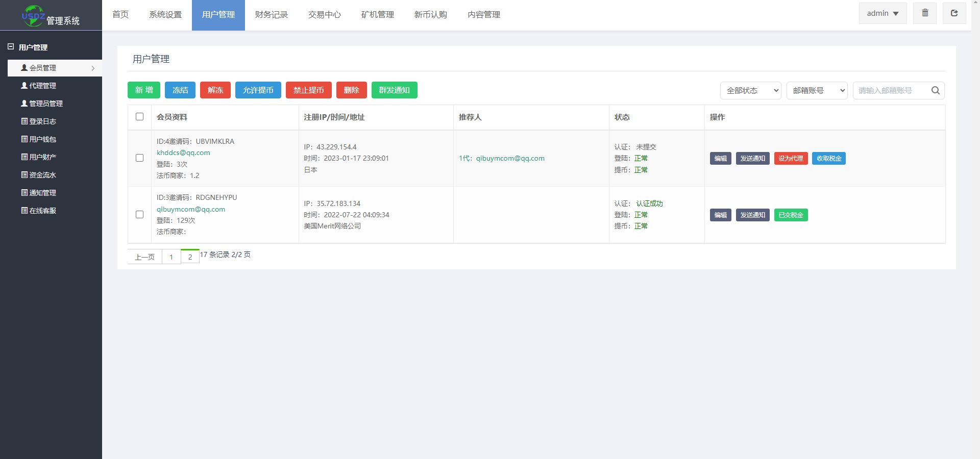Click the USDZ globe logo
The width and height of the screenshot is (980, 459).
[33, 16]
